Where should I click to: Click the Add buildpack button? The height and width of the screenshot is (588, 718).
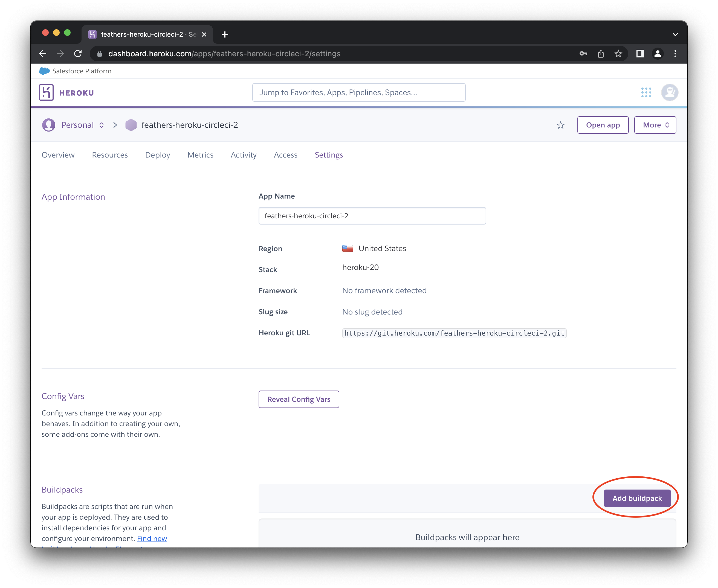pos(637,498)
